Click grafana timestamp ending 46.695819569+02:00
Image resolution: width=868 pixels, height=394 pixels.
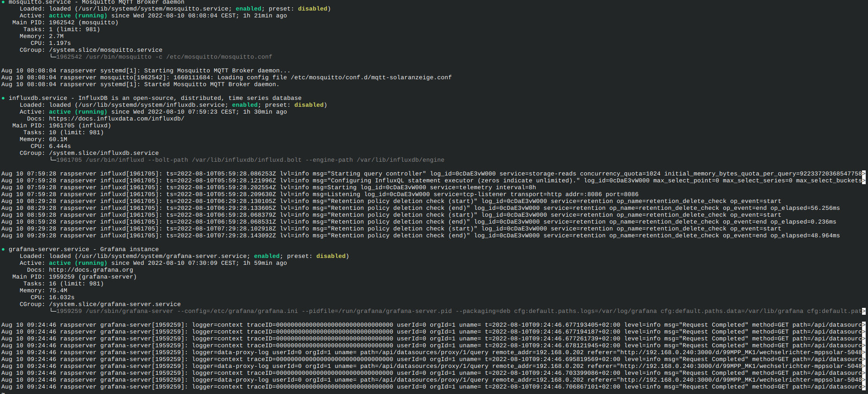(553, 359)
